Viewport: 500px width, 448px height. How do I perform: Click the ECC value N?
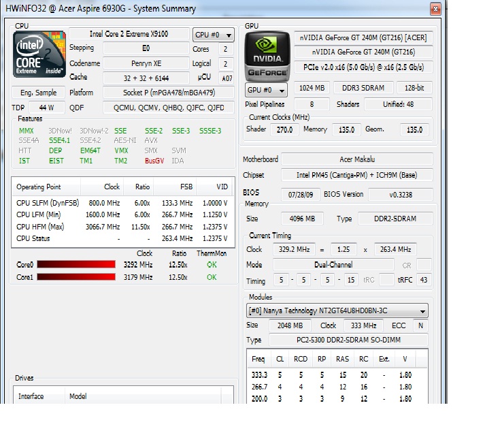click(x=420, y=325)
